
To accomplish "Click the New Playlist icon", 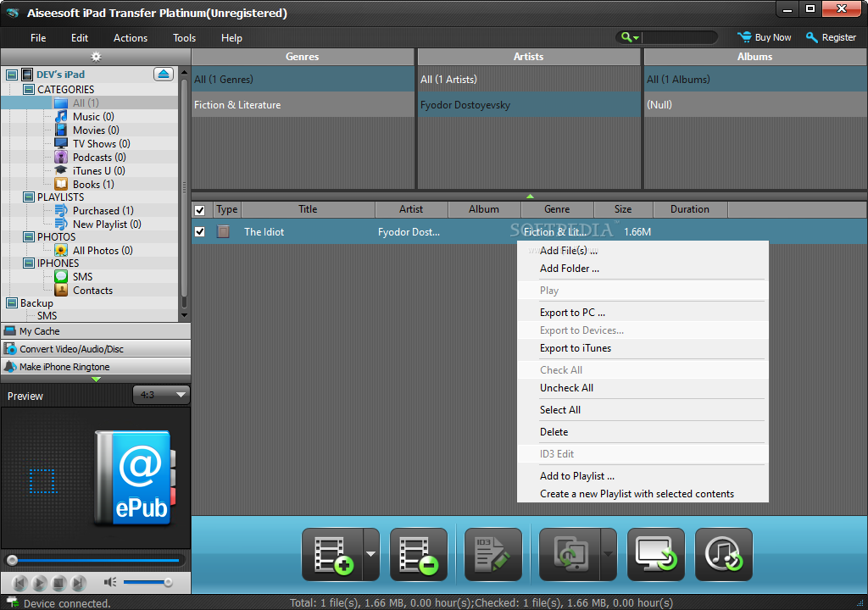I will point(61,225).
